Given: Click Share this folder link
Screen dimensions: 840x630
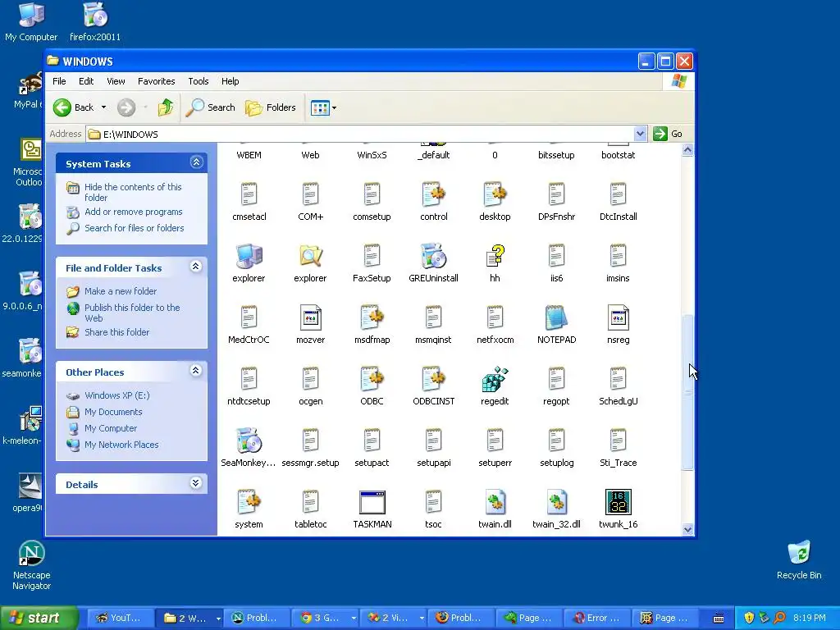Looking at the screenshot, I should point(116,333).
